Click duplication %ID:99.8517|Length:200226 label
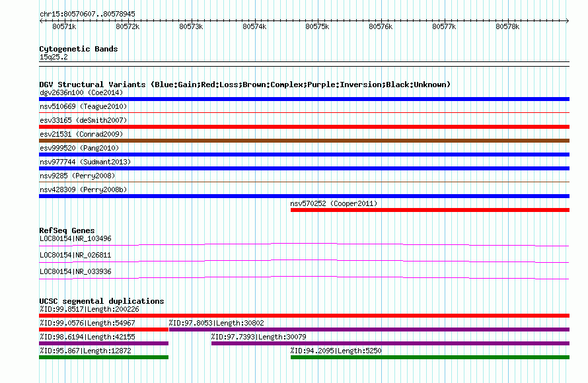 point(89,309)
